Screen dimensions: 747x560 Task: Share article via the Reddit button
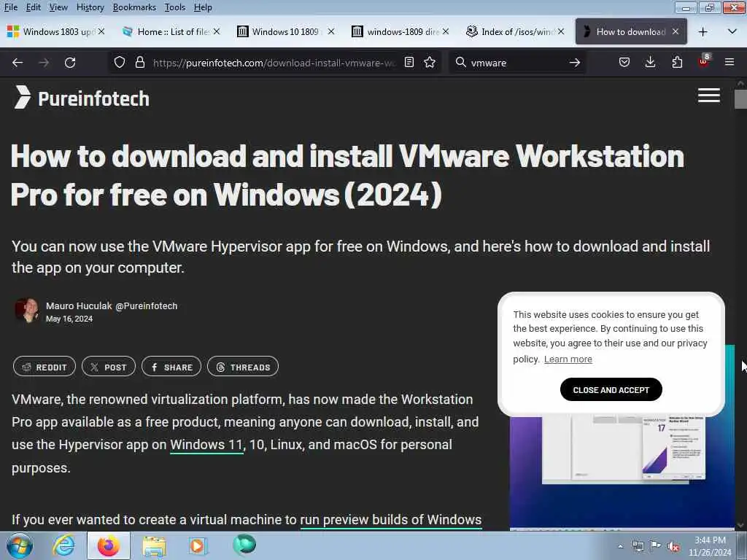pos(44,367)
